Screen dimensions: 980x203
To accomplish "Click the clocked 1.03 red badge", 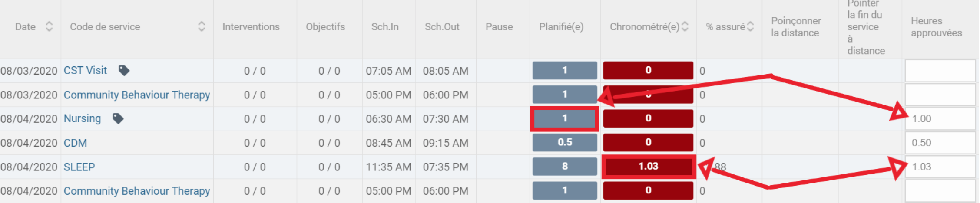I will (x=648, y=167).
